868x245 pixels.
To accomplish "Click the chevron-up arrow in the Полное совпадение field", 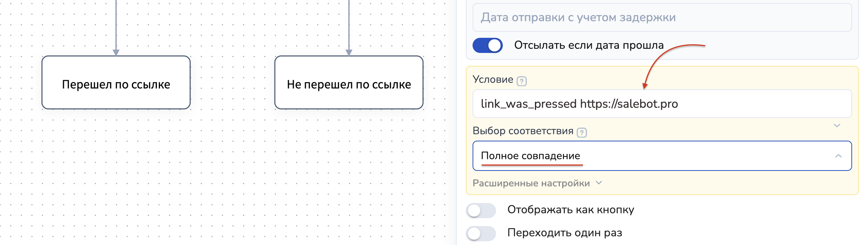I will click(x=838, y=156).
